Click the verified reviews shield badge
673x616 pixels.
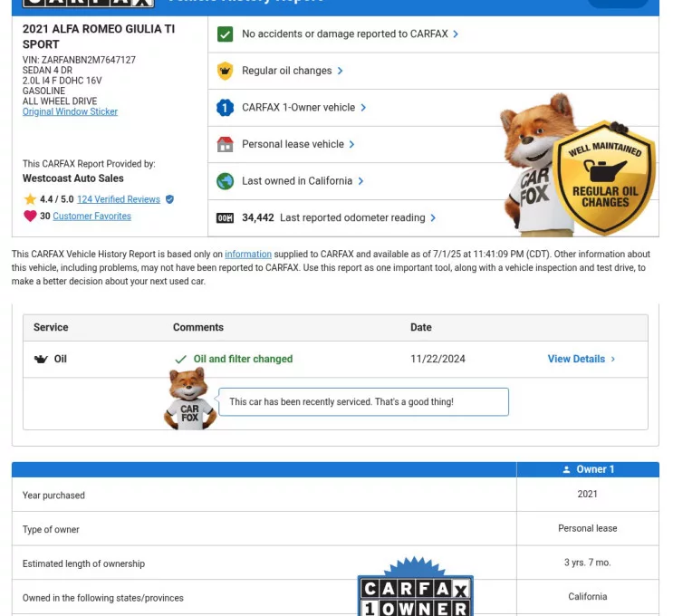169,199
